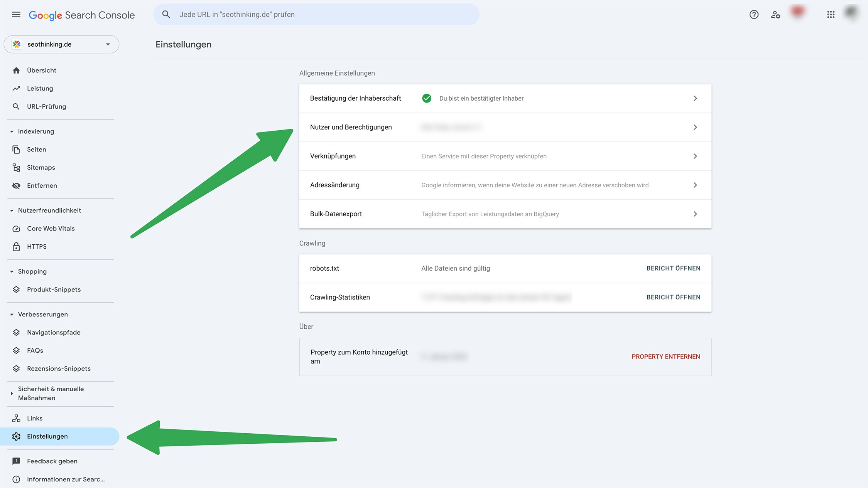Collapse the Nutzerfreundlichkeit section
This screenshot has width=868, height=488.
tap(12, 210)
